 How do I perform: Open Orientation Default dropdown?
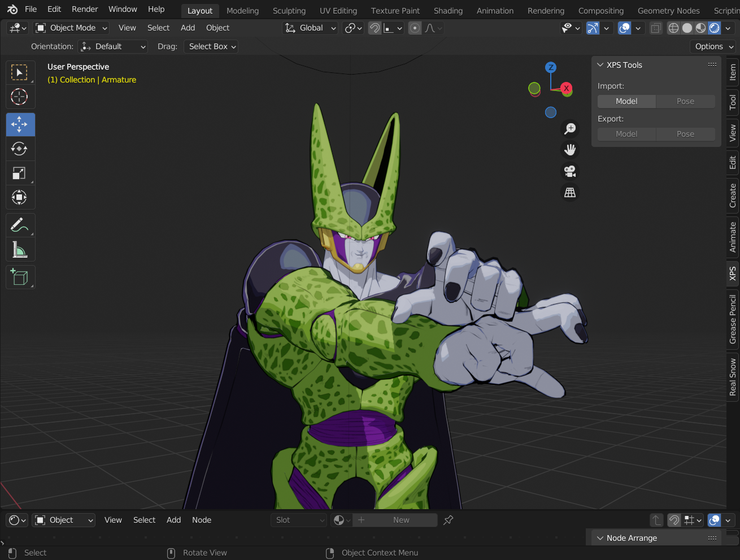113,46
